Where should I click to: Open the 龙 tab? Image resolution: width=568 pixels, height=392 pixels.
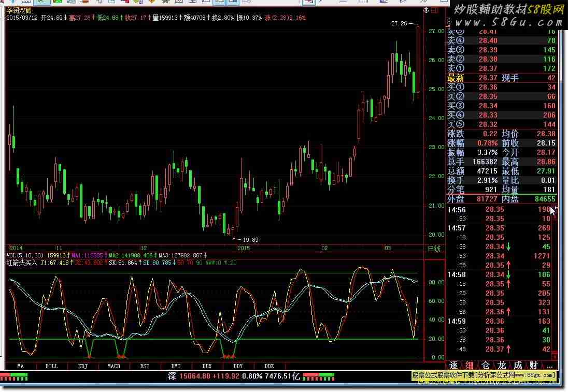tap(502, 365)
